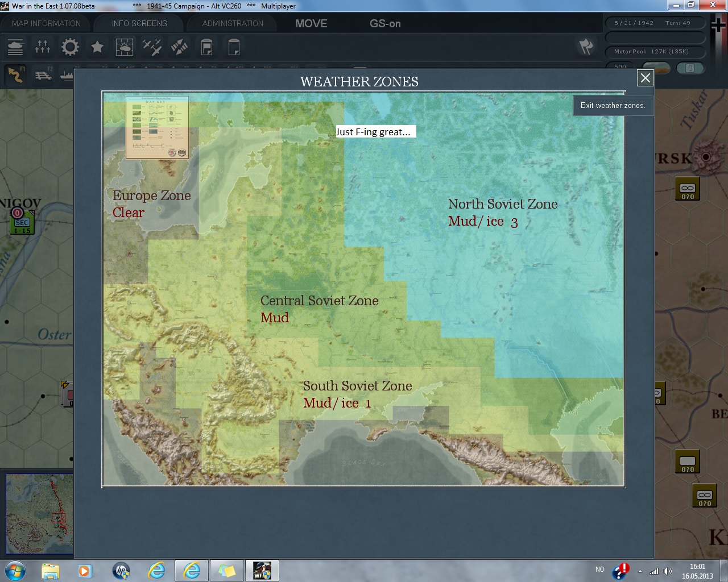The height and width of the screenshot is (582, 728).
Task: Click the GS-on status label
Action: (385, 23)
